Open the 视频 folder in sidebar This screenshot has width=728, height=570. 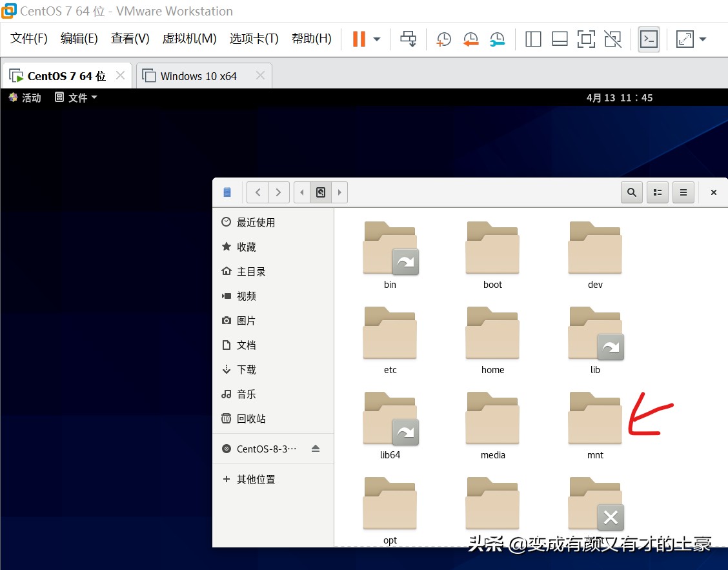pos(273,296)
